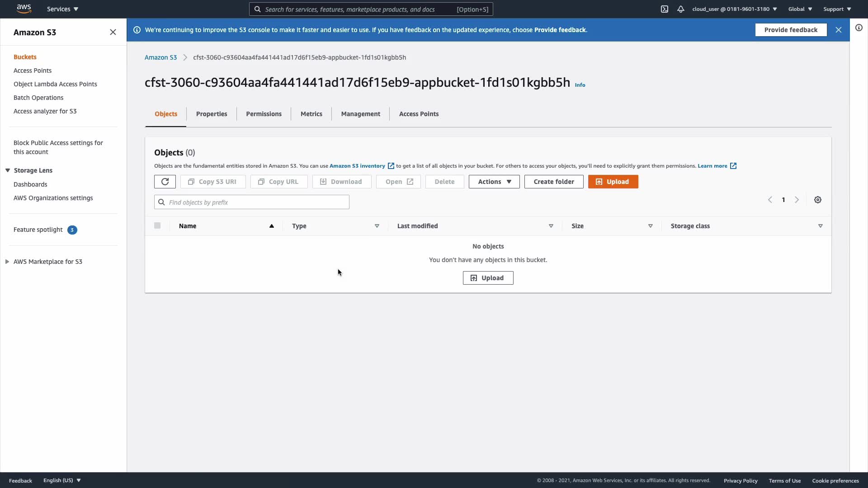Go to next page of objects
This screenshot has height=488, width=868.
pyautogui.click(x=797, y=200)
